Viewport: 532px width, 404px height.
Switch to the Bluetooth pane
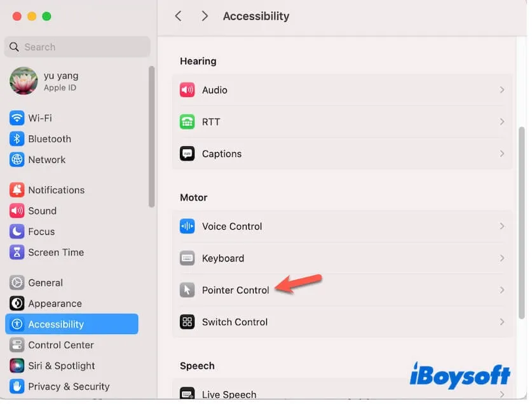click(x=72, y=139)
